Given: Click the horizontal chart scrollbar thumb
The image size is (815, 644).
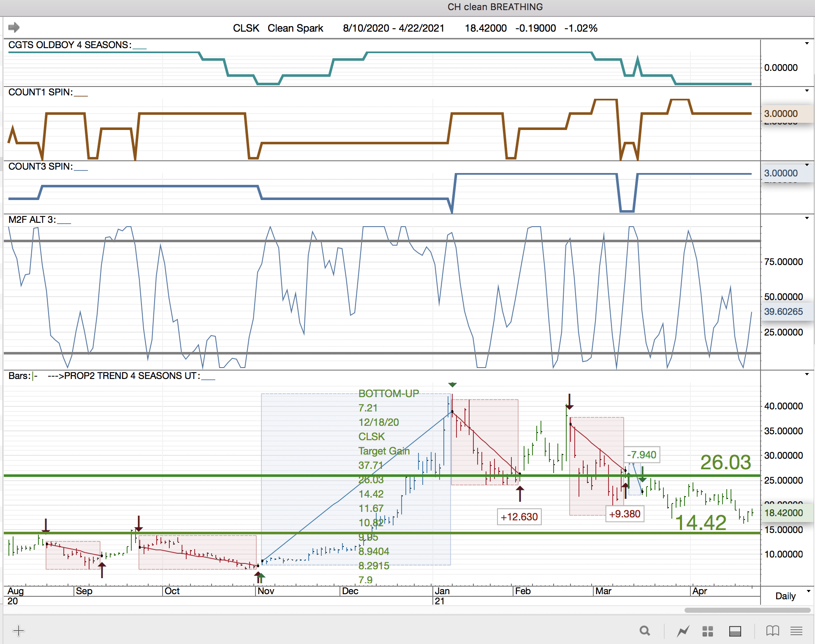Looking at the screenshot, I should (747, 610).
